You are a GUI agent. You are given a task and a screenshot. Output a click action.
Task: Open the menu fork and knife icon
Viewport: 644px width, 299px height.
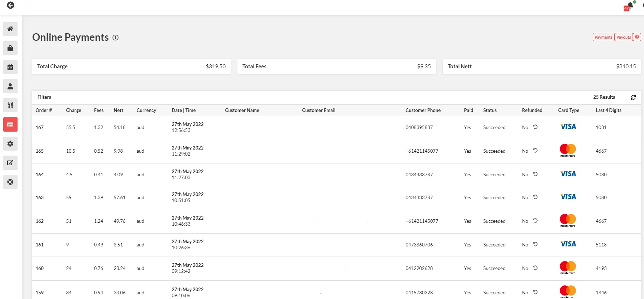(x=10, y=105)
